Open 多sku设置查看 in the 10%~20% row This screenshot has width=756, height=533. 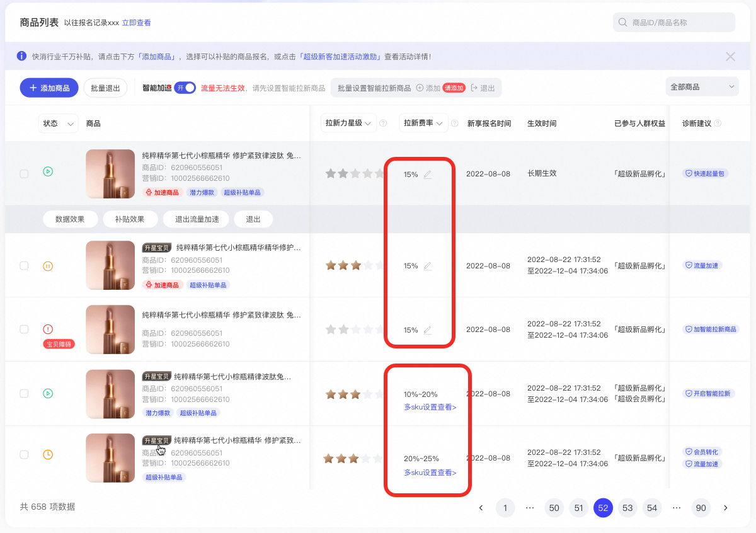pyautogui.click(x=430, y=407)
